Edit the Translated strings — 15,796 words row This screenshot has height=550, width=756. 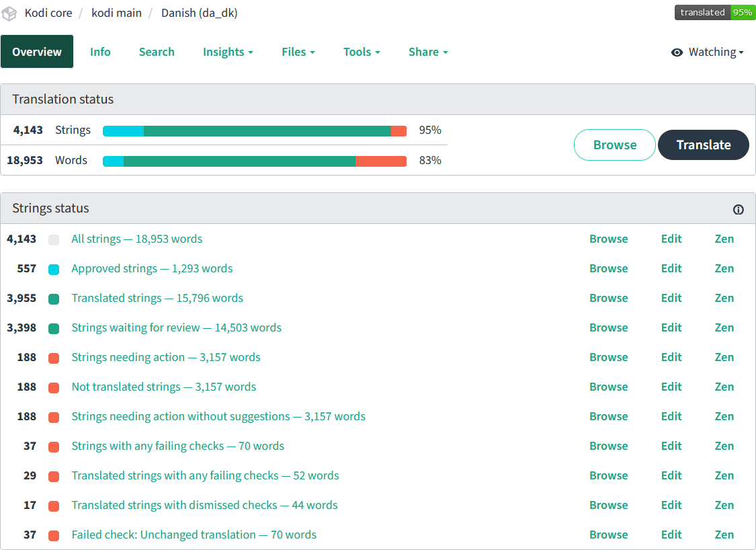click(671, 298)
